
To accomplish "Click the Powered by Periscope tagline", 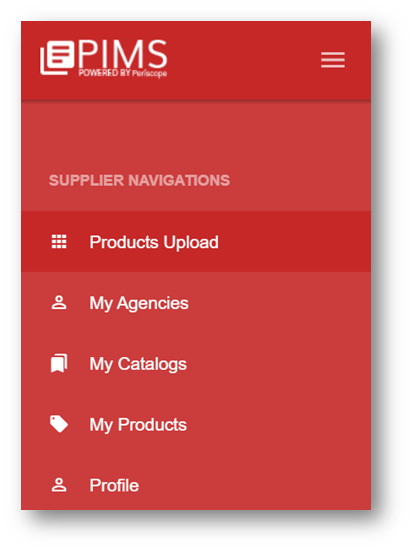I will tap(123, 73).
